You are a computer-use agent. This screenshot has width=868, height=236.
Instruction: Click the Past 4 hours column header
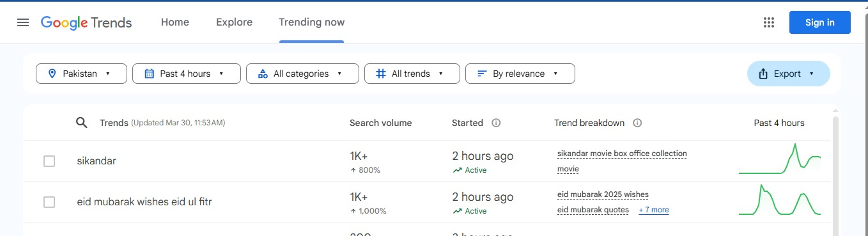coord(779,123)
